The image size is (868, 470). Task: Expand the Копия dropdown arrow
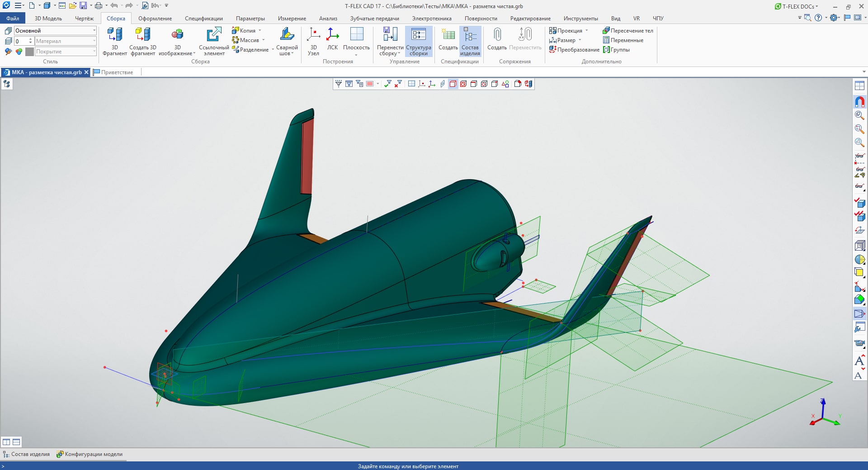point(260,31)
